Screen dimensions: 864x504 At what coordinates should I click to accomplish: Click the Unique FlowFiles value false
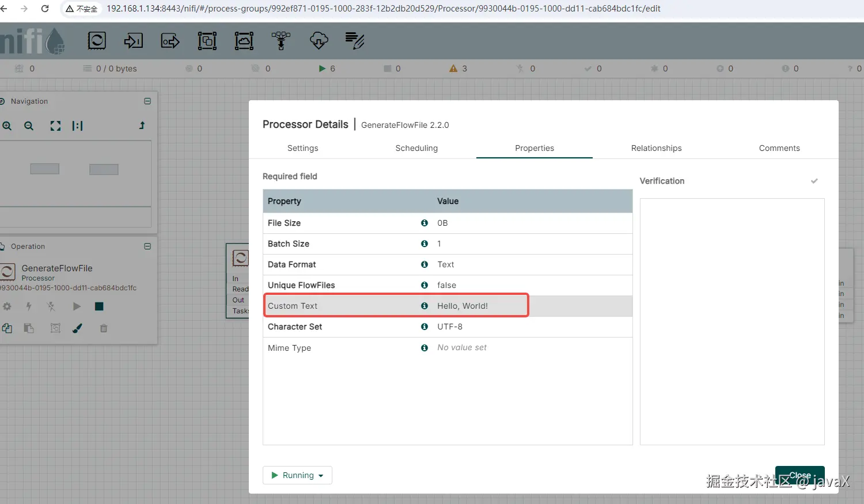click(x=446, y=285)
